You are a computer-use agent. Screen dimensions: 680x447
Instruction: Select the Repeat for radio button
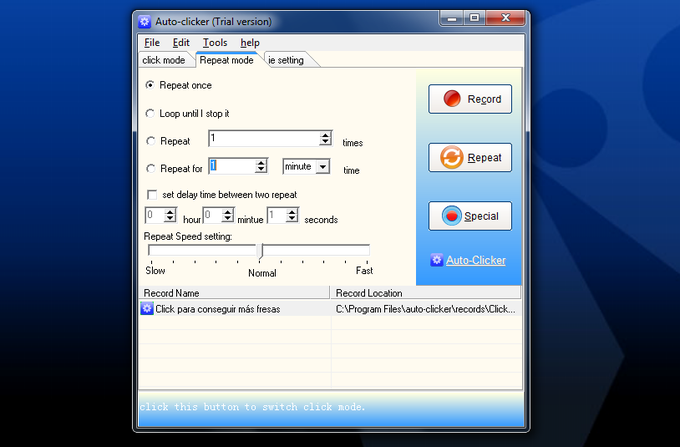pyautogui.click(x=150, y=168)
